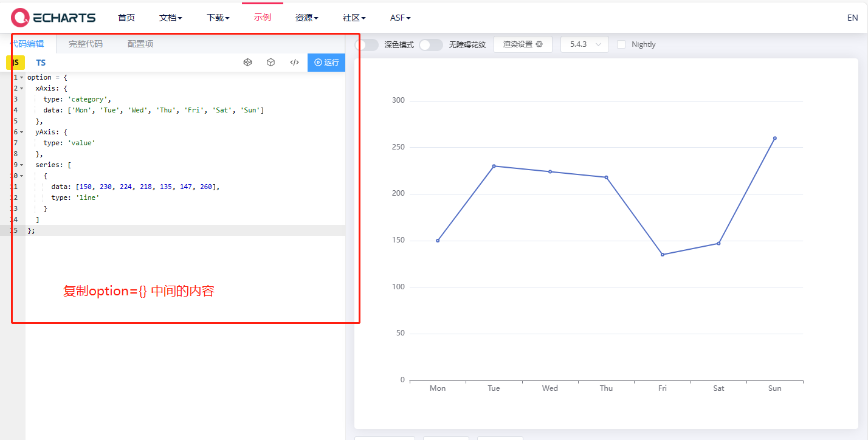Click the series data array line
Viewport: 868px width, 440px height.
[x=135, y=187]
